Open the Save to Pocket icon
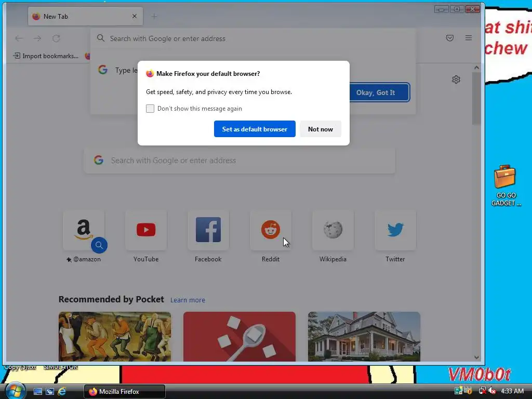Viewport: 532px width, 399px height. tap(449, 38)
